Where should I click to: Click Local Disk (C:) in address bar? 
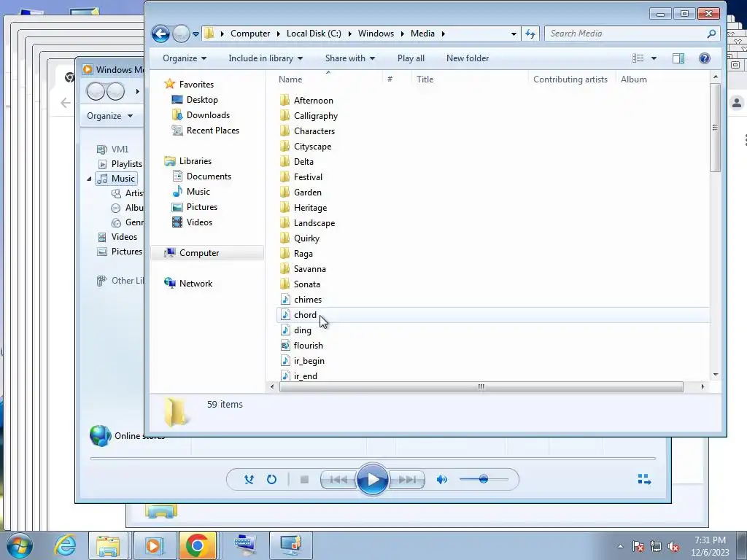pyautogui.click(x=314, y=34)
